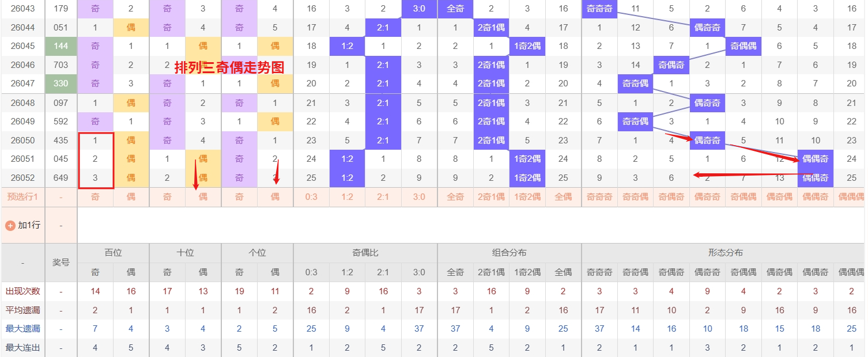This screenshot has height=357, width=868.
Task: Choose 偶偶奇 pattern in 预选行1
Action: (815, 196)
